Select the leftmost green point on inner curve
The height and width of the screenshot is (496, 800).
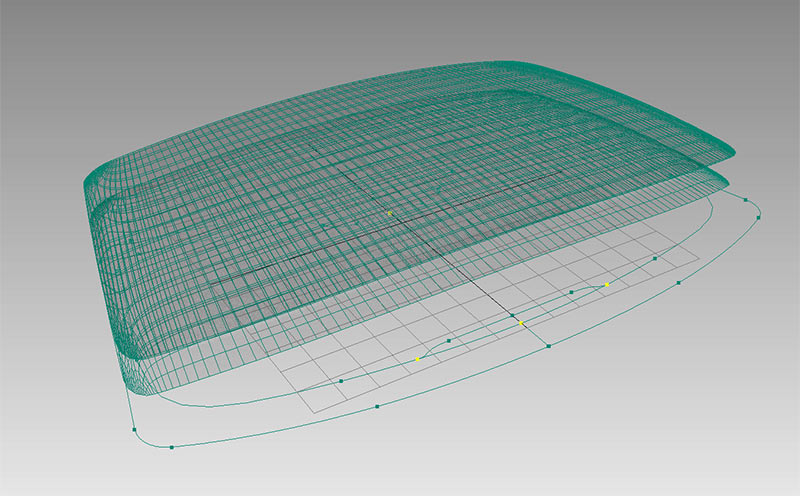(341, 381)
